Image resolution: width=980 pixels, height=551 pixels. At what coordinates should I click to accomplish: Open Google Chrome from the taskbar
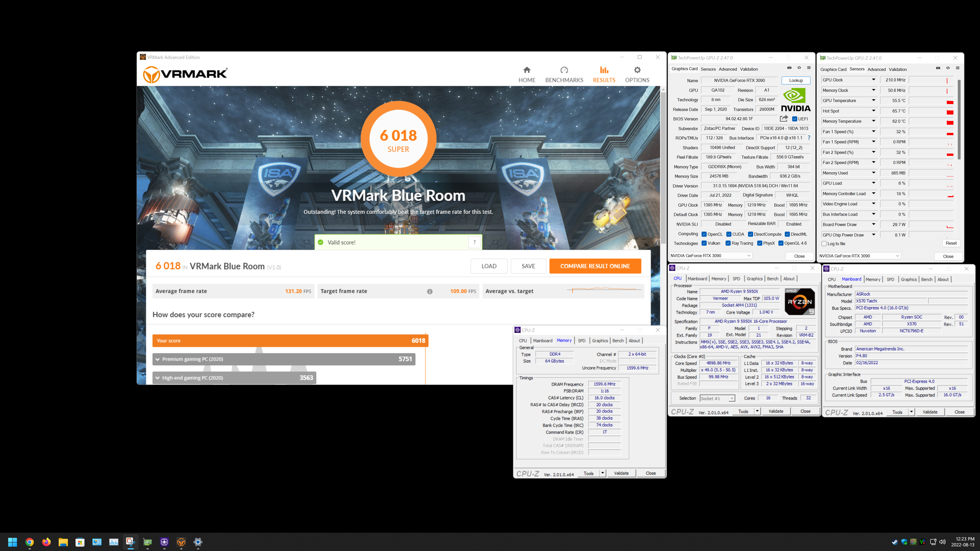pos(30,542)
